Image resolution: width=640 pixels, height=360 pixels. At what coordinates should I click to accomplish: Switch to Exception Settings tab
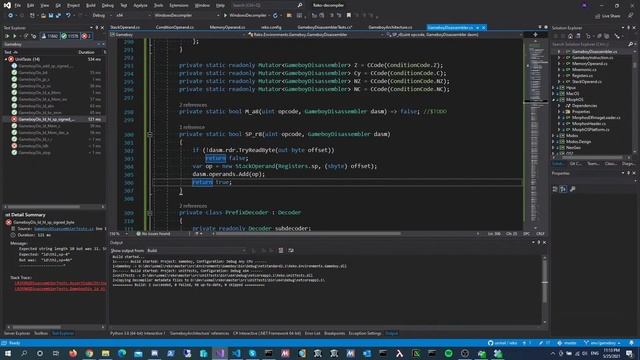[364, 333]
